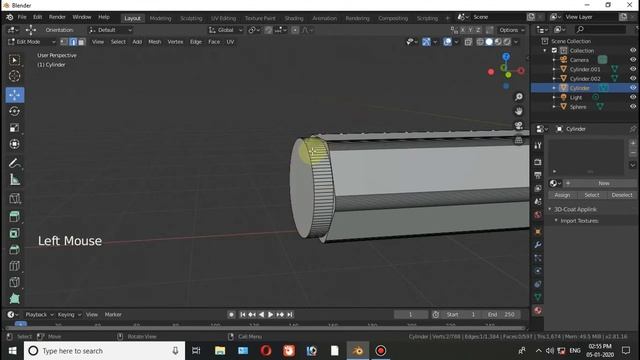Open the Material properties tab
The image size is (640, 360).
pos(538,311)
